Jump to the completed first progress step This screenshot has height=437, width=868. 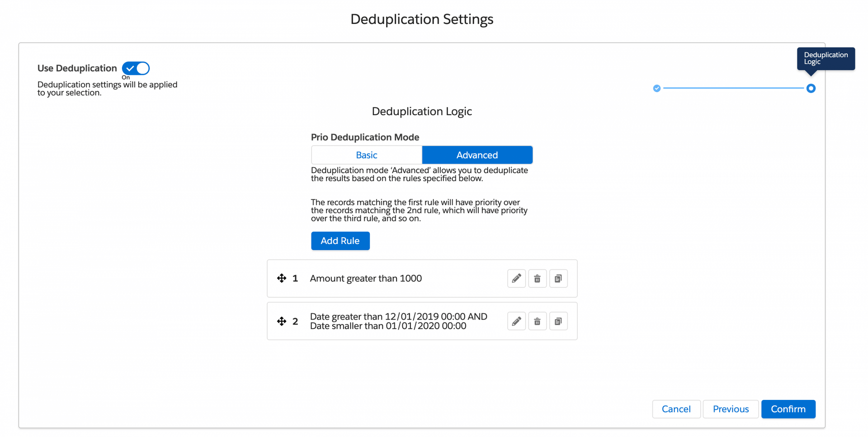click(x=657, y=89)
